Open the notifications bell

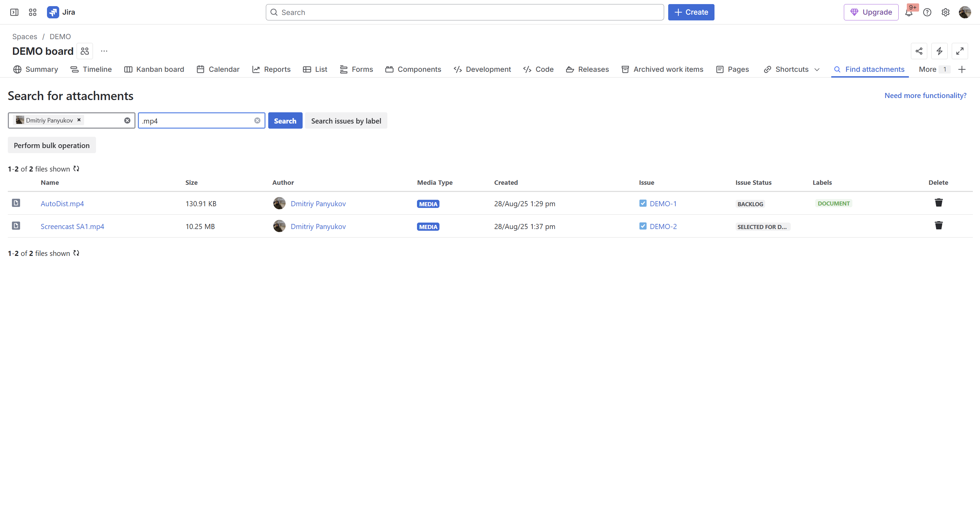909,13
